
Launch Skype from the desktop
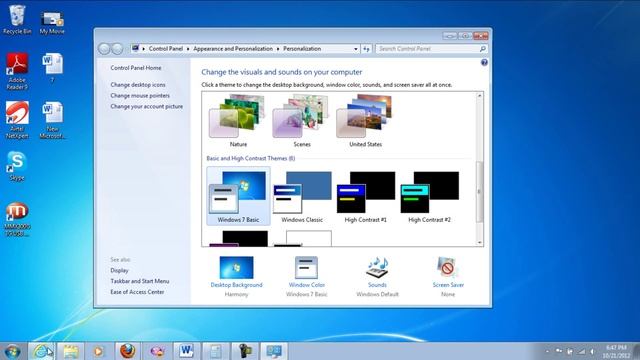pyautogui.click(x=17, y=166)
